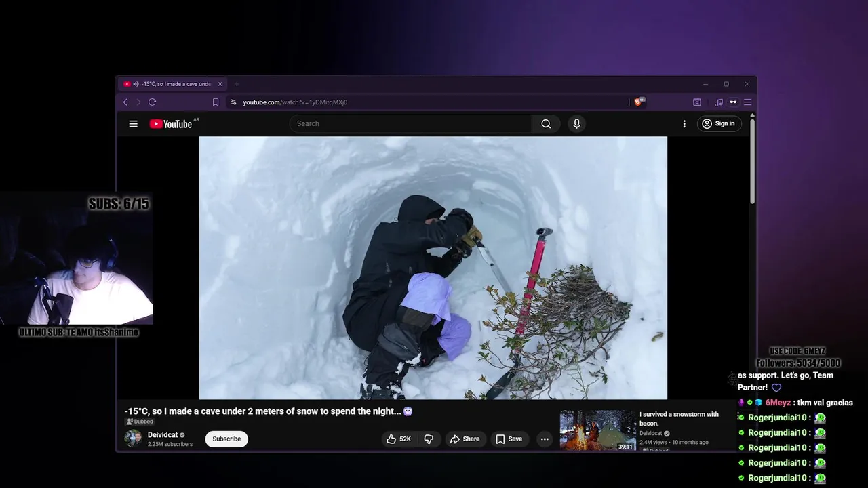Viewport: 868px width, 488px height.
Task: Go back in browser history
Action: [x=125, y=102]
